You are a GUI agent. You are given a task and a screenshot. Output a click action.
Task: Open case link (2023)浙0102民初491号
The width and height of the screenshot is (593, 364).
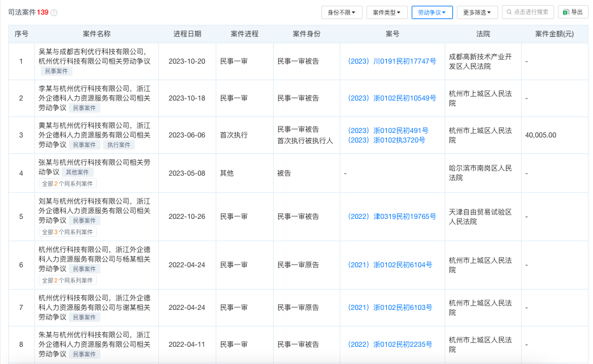click(388, 130)
